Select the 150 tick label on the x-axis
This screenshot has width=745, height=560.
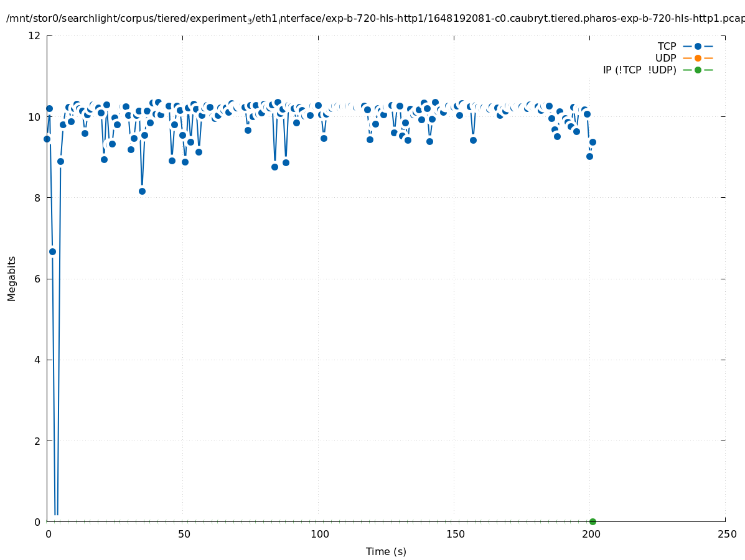pyautogui.click(x=455, y=534)
